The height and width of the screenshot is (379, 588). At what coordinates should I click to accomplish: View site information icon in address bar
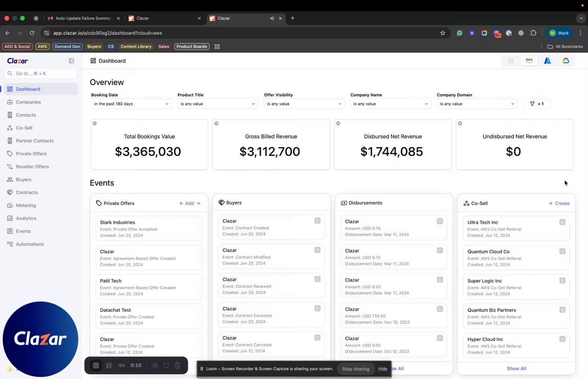click(x=46, y=33)
